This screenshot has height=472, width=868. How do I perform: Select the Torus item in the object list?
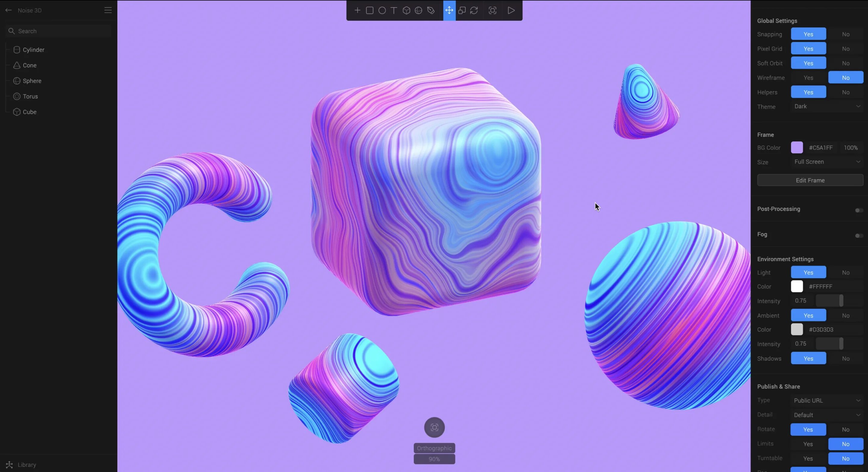(30, 96)
